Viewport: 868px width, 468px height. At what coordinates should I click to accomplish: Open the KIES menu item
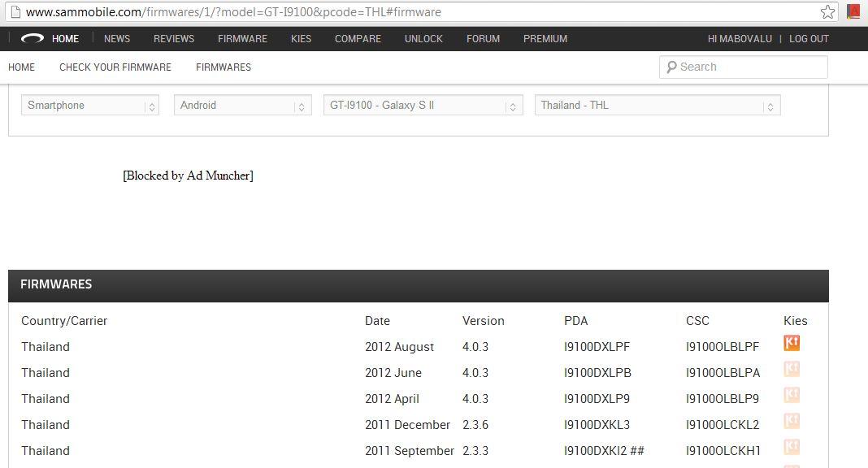point(302,39)
